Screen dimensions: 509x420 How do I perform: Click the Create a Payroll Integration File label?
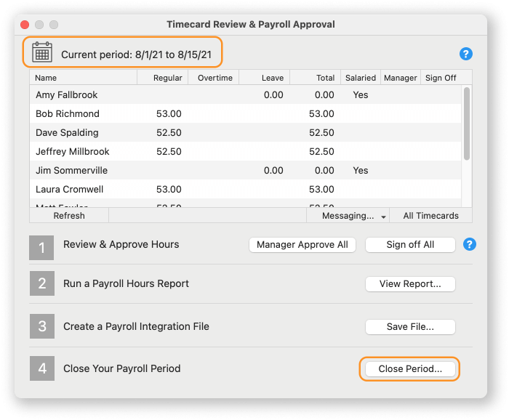136,326
